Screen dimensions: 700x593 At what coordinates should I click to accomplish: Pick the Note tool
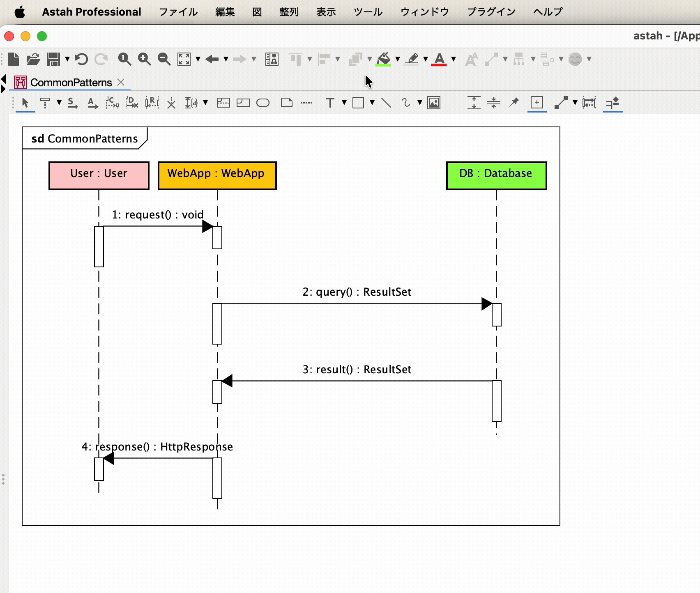pos(287,103)
